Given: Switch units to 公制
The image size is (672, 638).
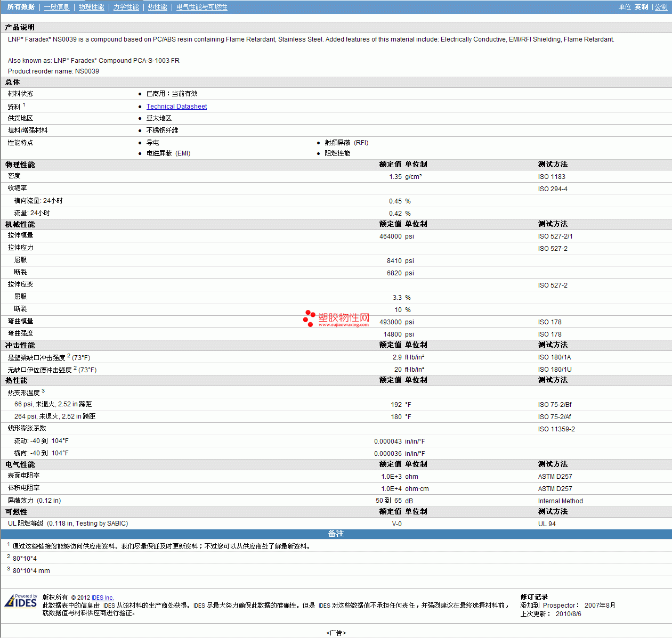Looking at the screenshot, I should tap(661, 7).
